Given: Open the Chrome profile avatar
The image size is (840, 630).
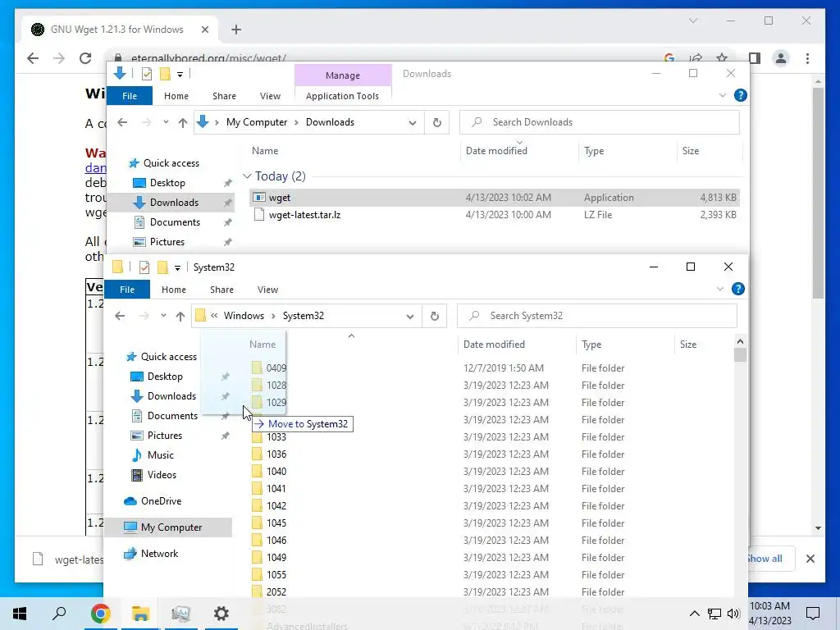Looking at the screenshot, I should [781, 58].
